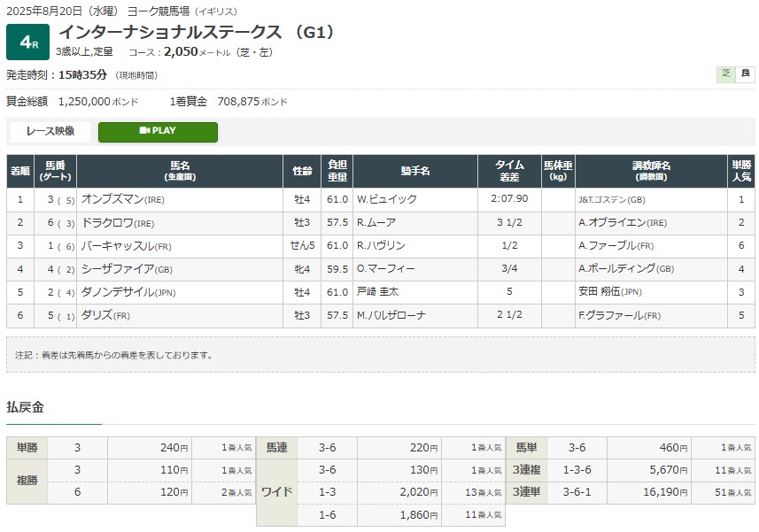Screen dimensions: 759x532
Task: Click the green 4R race number badge
Action: (27, 42)
